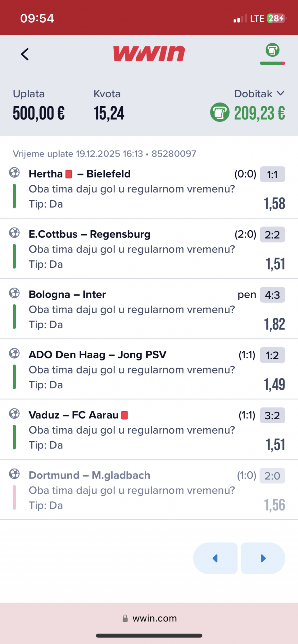Tap football icon next to Bologna – Inter
Image resolution: width=298 pixels, height=644 pixels.
(x=14, y=293)
